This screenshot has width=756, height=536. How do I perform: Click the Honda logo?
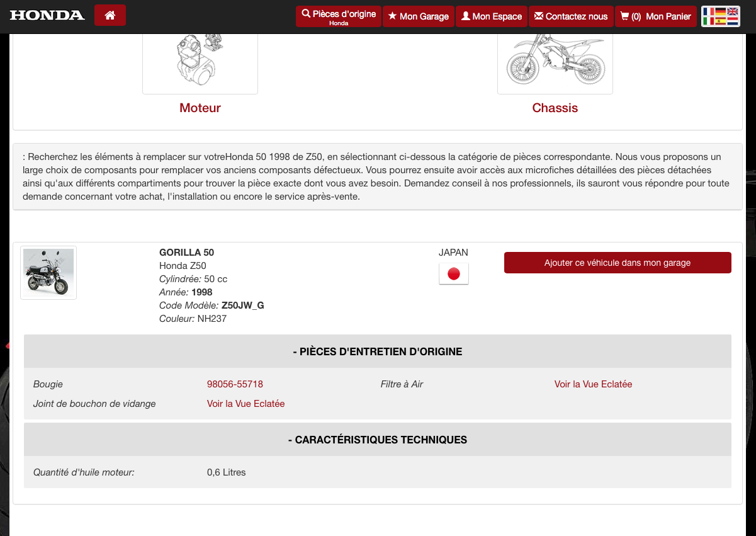pyautogui.click(x=47, y=15)
